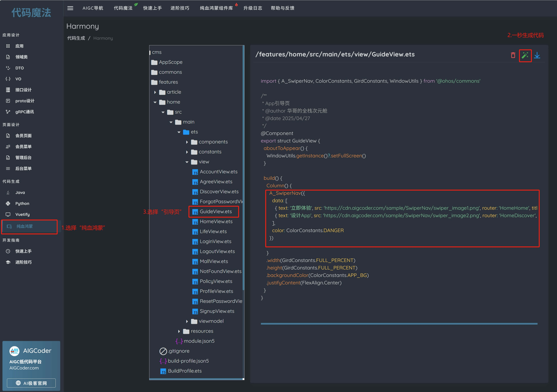Image resolution: width=557 pixels, height=392 pixels.
Task: Expand the resources folder
Action: [x=179, y=331]
